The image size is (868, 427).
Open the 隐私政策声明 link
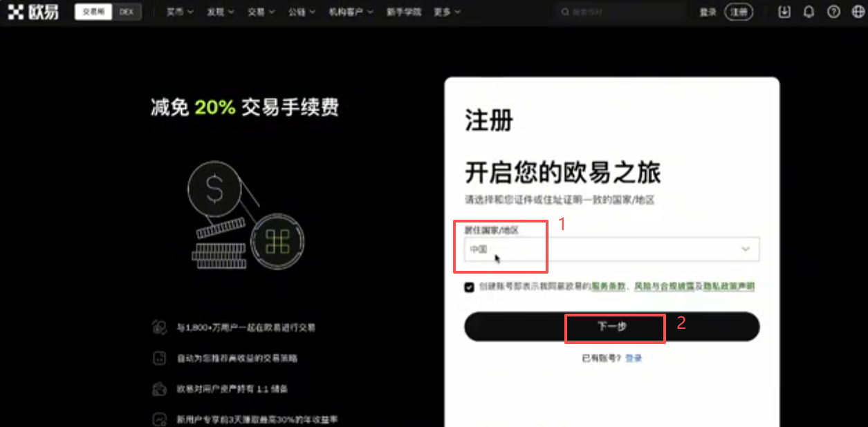[x=729, y=286]
